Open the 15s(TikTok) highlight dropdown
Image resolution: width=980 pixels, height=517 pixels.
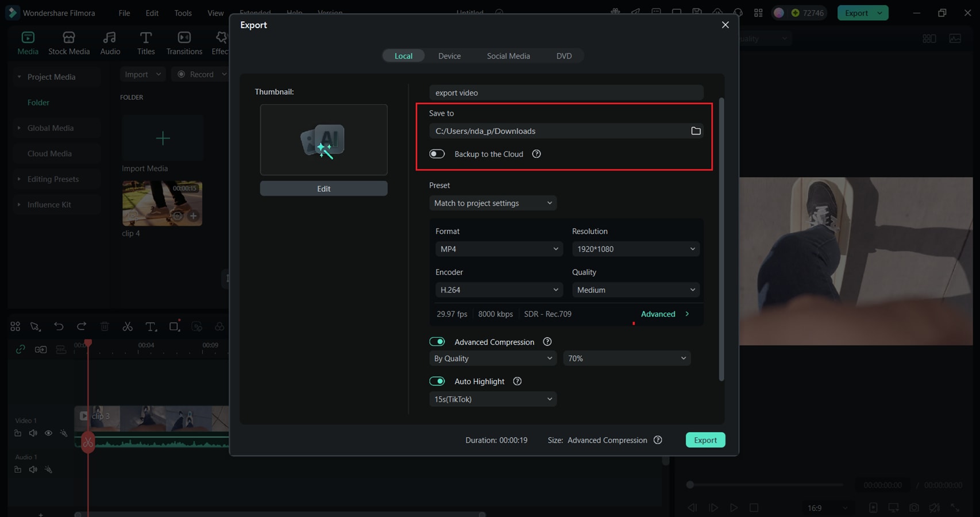493,399
